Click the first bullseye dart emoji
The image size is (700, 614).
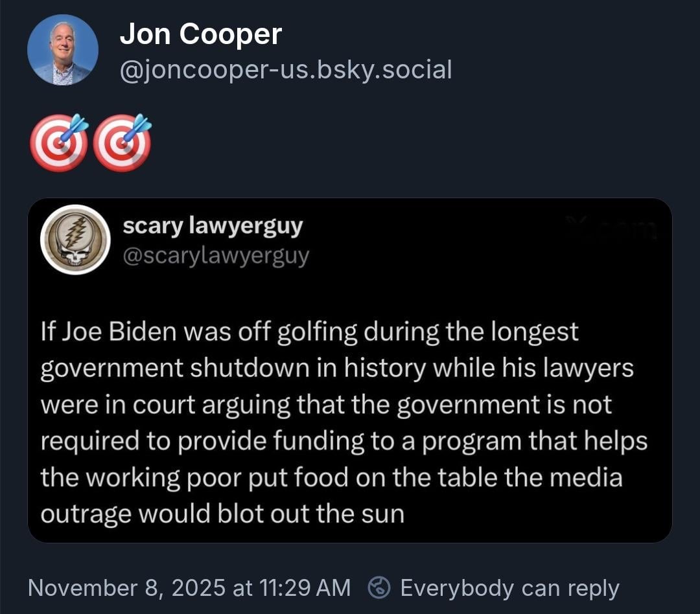pyautogui.click(x=58, y=142)
